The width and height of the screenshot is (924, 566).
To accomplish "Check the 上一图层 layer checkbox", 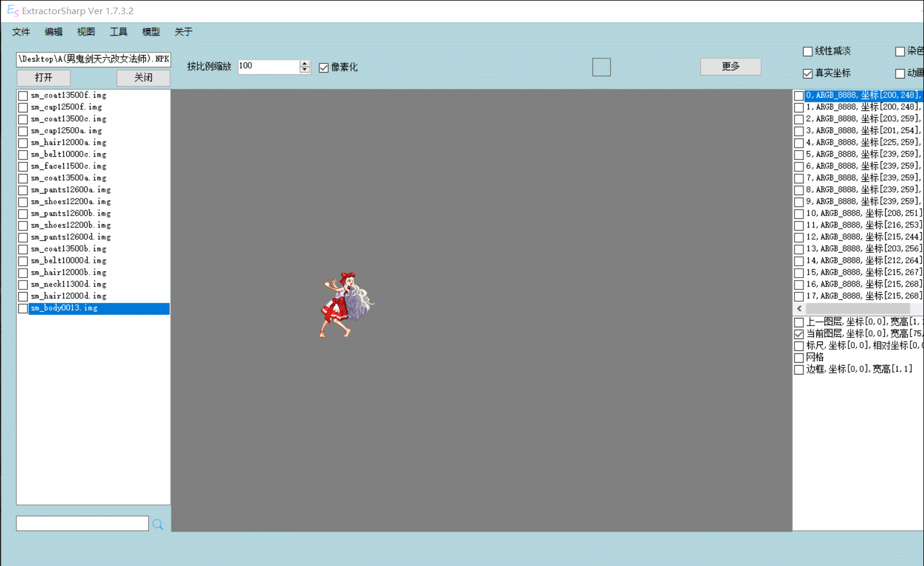I will tap(799, 322).
